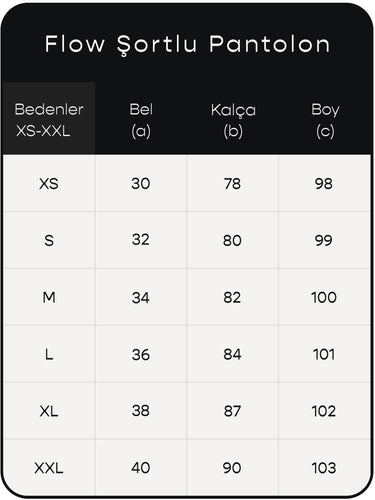The width and height of the screenshot is (375, 500).
Task: Click the Kalça (b) column header
Action: click(x=233, y=120)
